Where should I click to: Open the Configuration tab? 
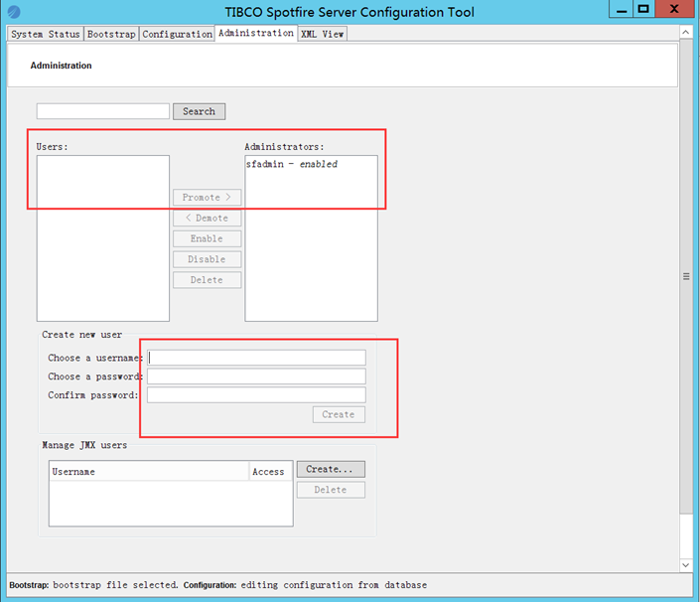click(x=177, y=34)
